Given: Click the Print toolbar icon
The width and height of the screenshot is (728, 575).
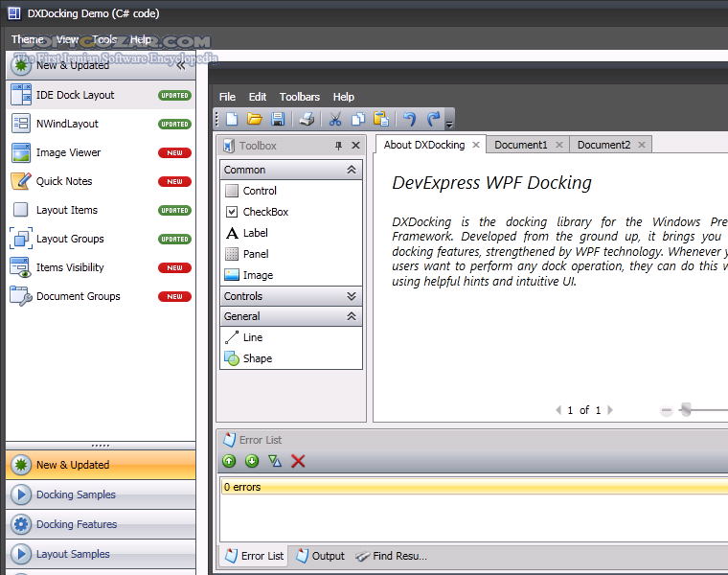Looking at the screenshot, I should point(307,120).
